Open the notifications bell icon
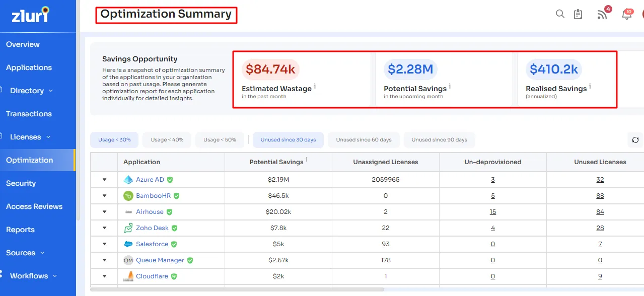644x296 pixels. [627, 14]
